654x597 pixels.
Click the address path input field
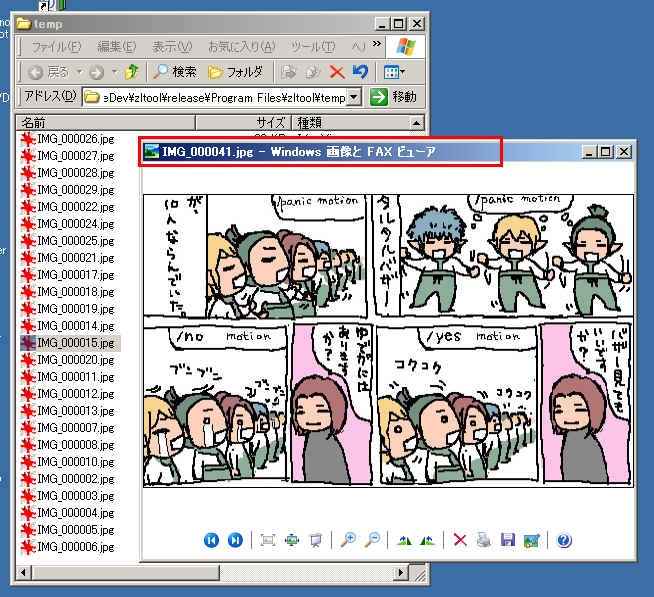pos(215,97)
